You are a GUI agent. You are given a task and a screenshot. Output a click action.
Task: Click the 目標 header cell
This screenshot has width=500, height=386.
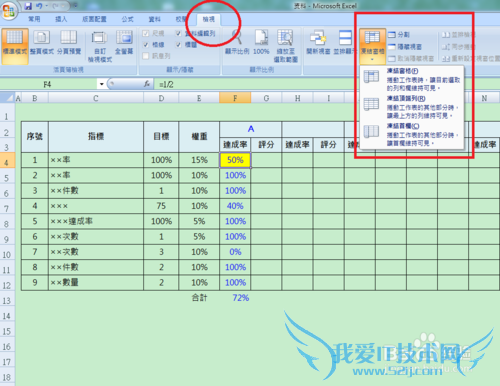click(x=161, y=137)
